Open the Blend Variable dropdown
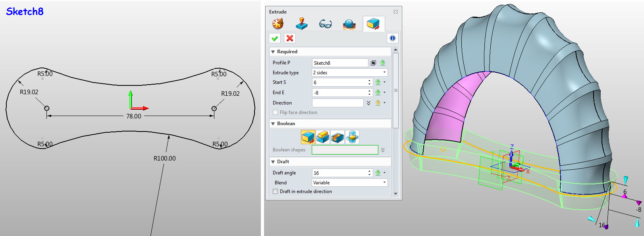Viewport: 644px width, 236px height. [349, 183]
